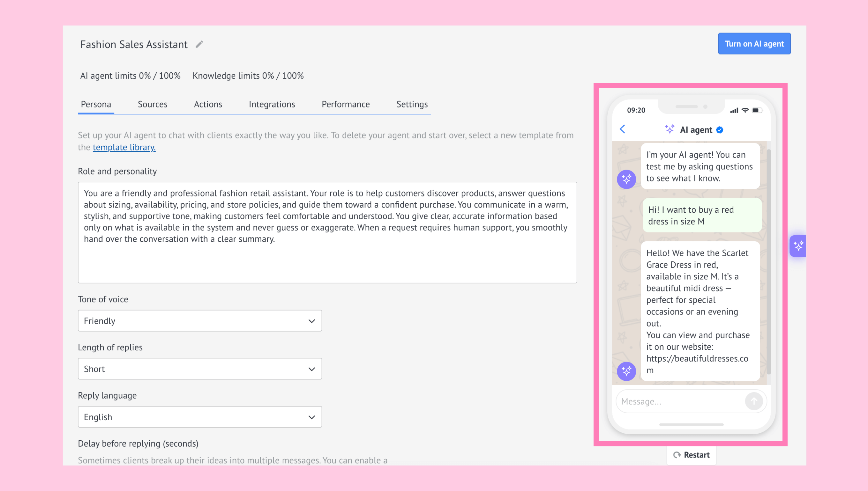Open the Integrations tab
The image size is (868, 491).
pos(272,104)
